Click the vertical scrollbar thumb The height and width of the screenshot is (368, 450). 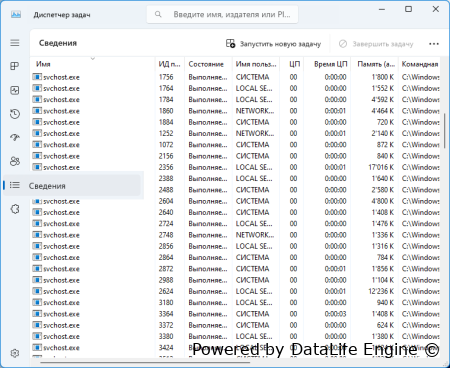[x=444, y=131]
